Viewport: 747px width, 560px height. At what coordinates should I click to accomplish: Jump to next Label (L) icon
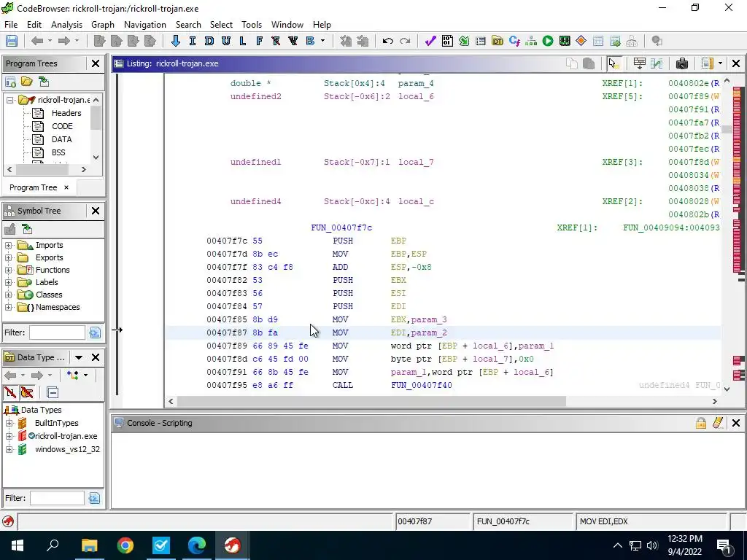242,41
